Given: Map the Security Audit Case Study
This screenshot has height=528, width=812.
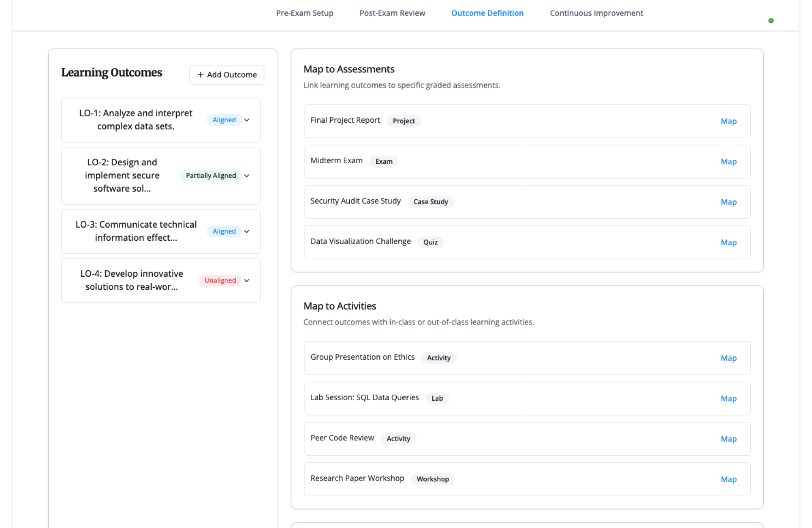Looking at the screenshot, I should [x=728, y=202].
